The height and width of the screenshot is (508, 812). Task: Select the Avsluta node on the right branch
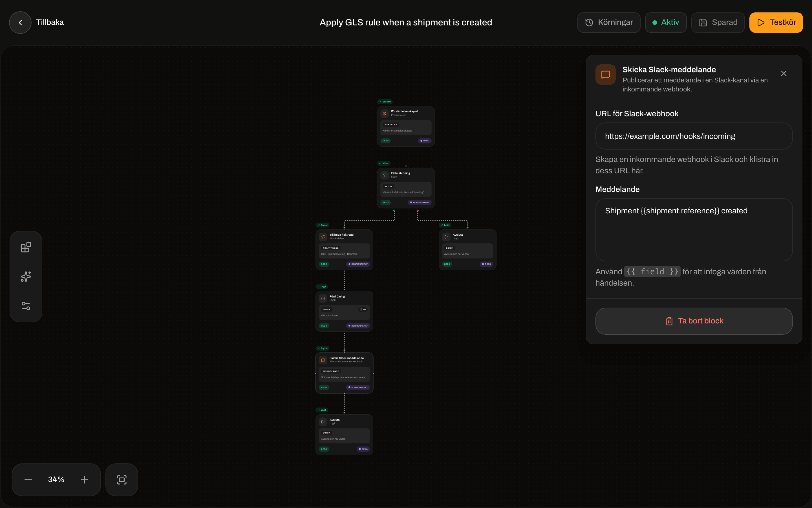coord(467,250)
